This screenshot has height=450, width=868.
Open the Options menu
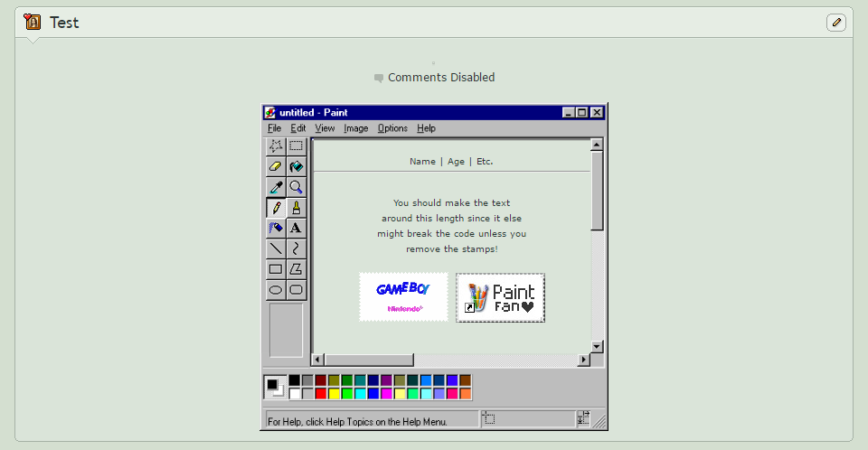coord(392,128)
